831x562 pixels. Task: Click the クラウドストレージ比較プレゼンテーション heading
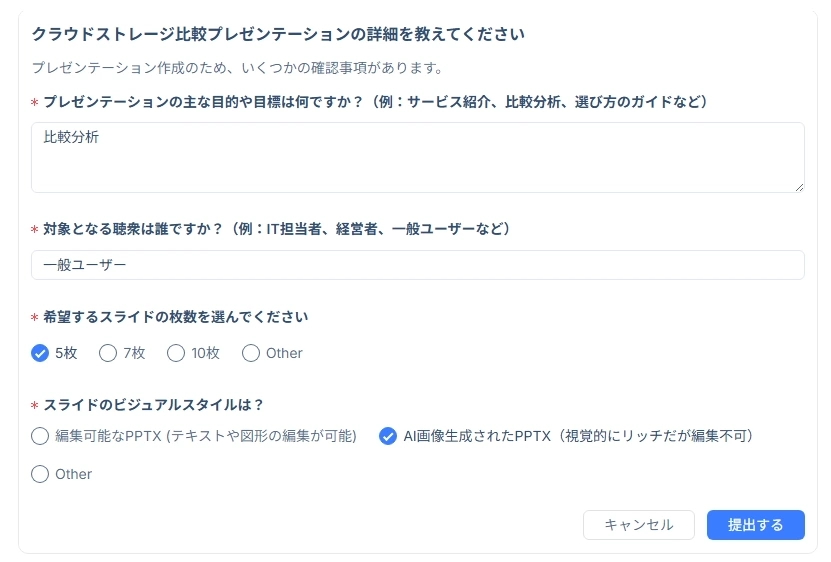pyautogui.click(x=278, y=34)
